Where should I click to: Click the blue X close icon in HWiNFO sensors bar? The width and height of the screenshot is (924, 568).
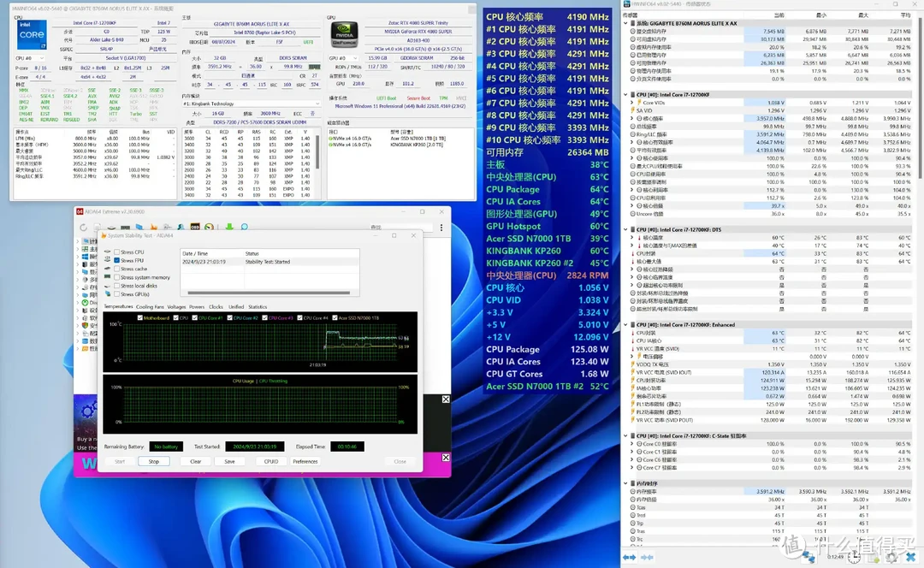click(911, 557)
